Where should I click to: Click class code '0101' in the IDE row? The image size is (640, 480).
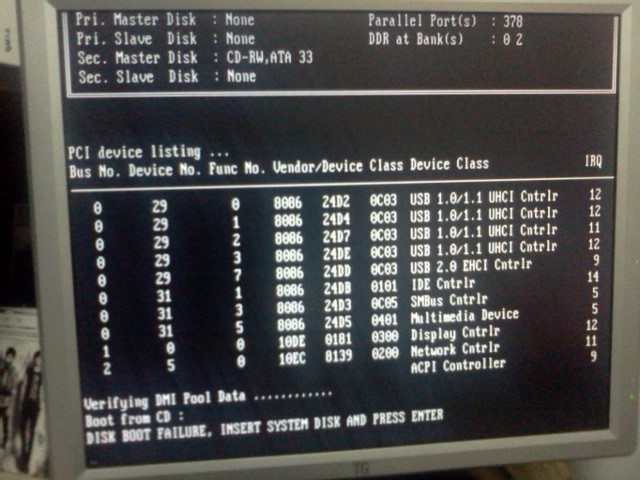click(384, 287)
